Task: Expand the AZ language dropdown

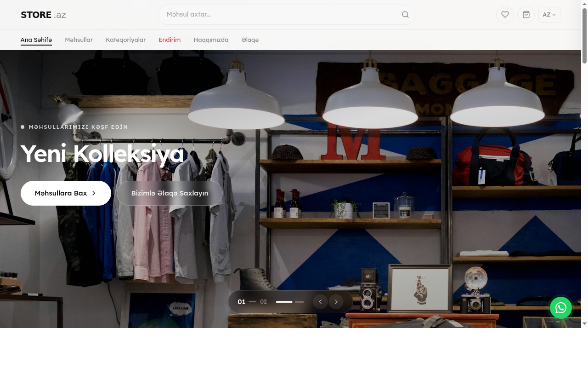Action: pyautogui.click(x=549, y=15)
